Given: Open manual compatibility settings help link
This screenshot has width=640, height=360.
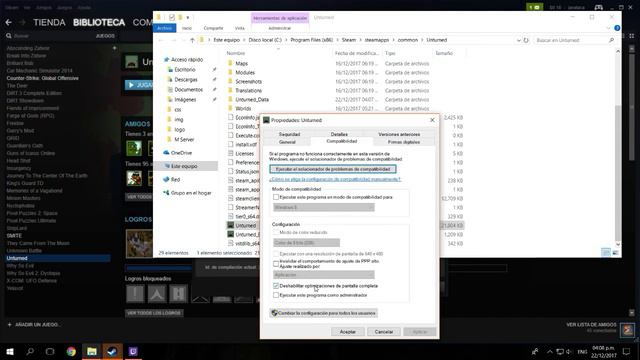Looking at the screenshot, I should tap(335, 179).
